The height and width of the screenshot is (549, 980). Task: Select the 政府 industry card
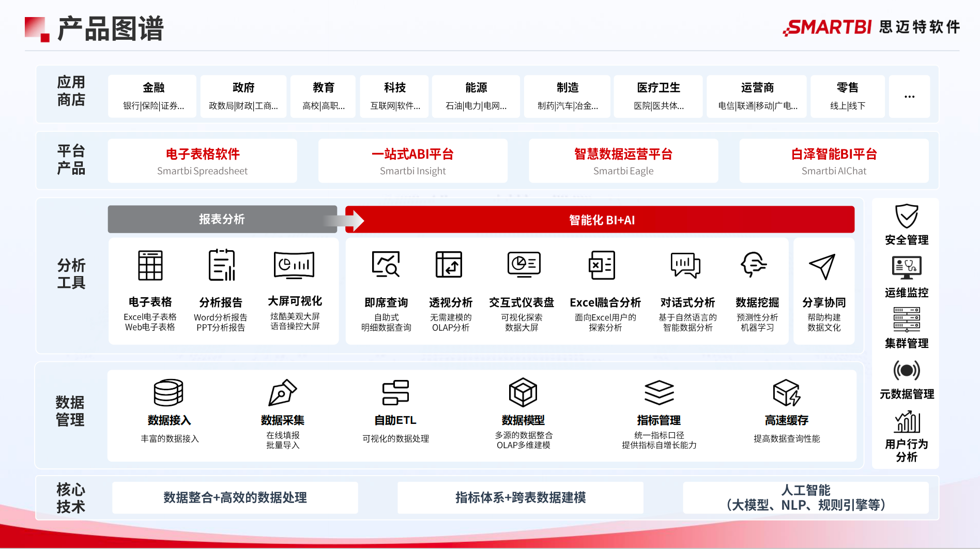pos(243,96)
